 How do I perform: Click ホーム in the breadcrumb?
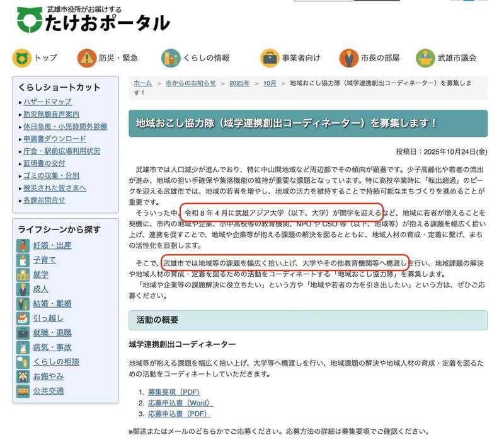[x=142, y=83]
